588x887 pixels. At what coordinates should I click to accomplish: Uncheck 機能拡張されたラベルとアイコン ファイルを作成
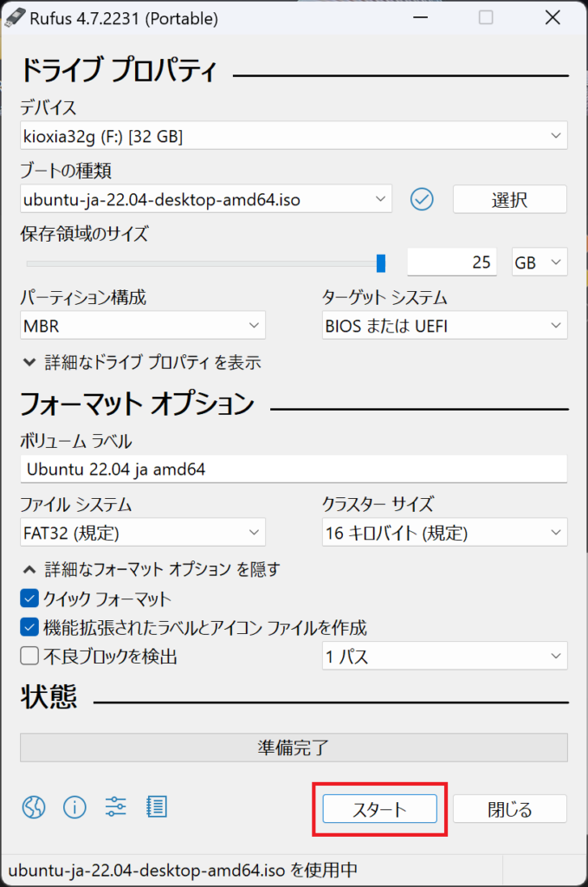tap(29, 627)
